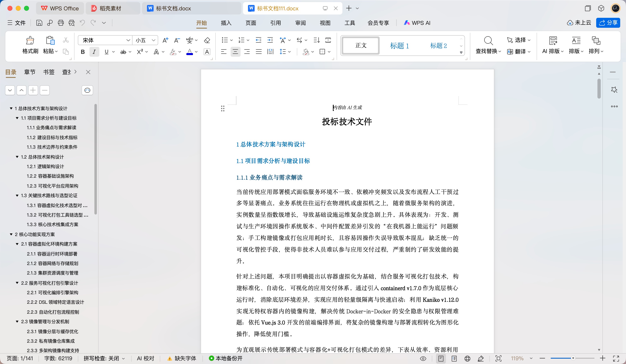
Task: Open the font size dropdown 小五
Action: pyautogui.click(x=154, y=40)
